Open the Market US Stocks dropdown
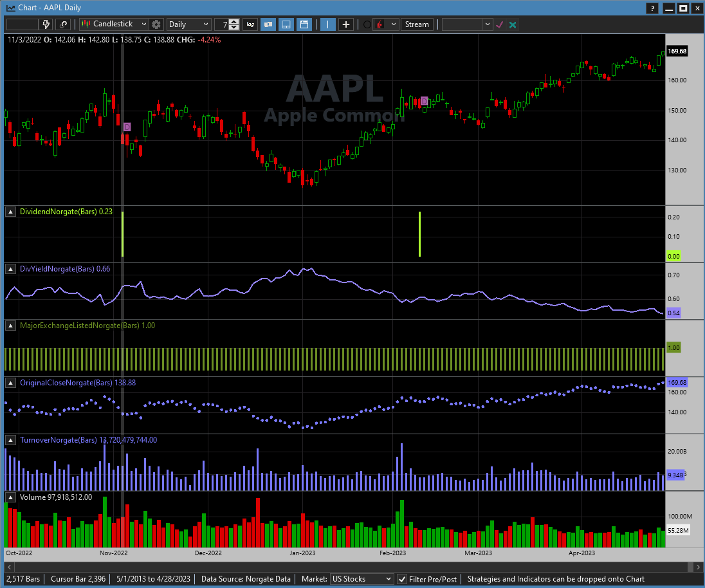This screenshot has width=705, height=588. tap(362, 579)
